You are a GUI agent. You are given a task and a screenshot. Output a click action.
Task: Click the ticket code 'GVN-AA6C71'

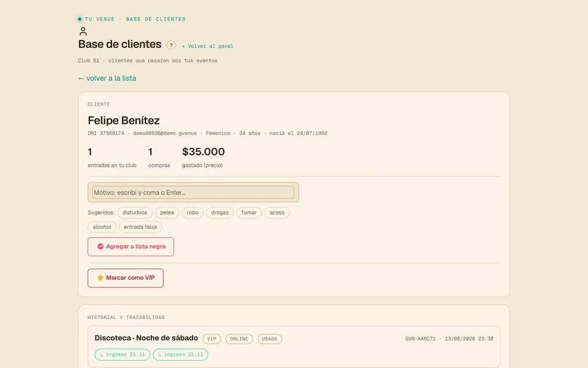pyautogui.click(x=420, y=339)
